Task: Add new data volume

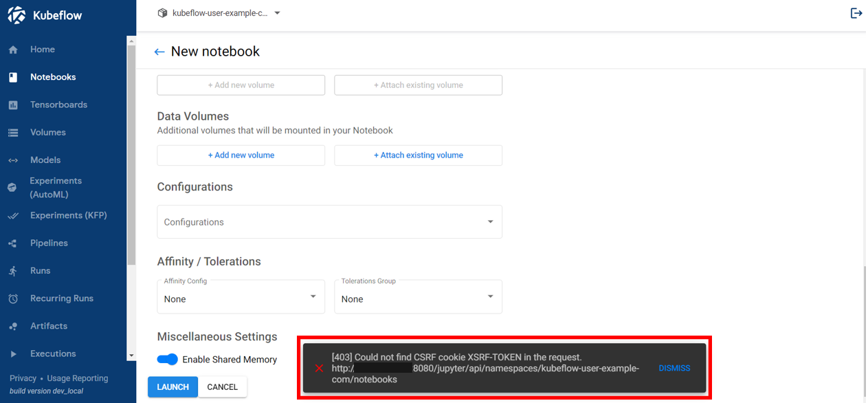Action: (241, 155)
